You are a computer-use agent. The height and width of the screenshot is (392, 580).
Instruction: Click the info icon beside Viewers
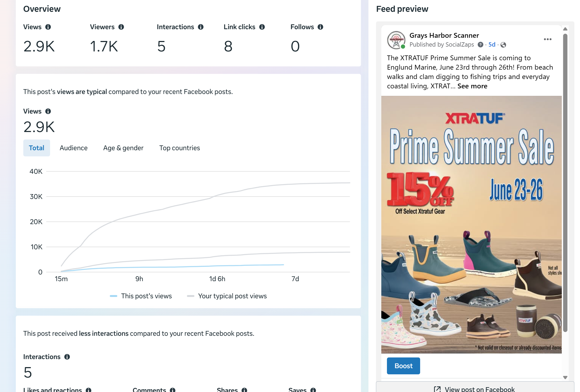point(121,27)
